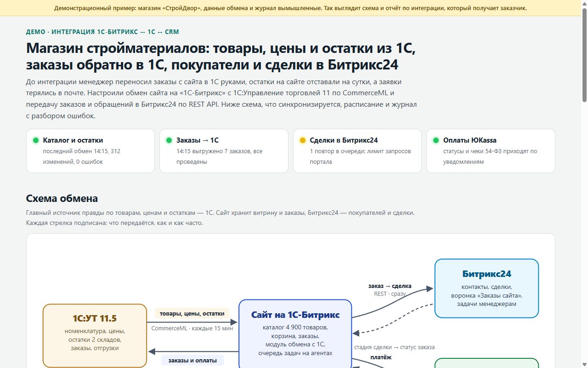
Task: Click the main «Магазин стройматериалов» page headline
Action: click(x=221, y=57)
